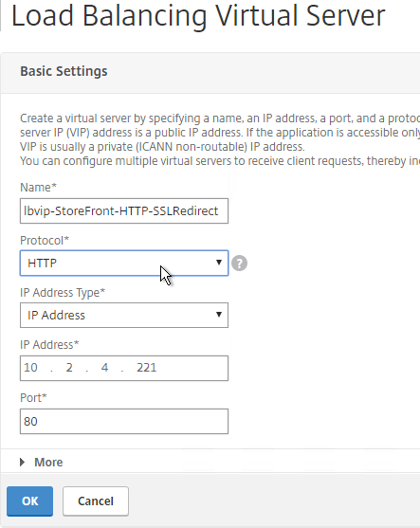
Task: Click the arrow on the Protocol combo box
Action: tap(219, 263)
